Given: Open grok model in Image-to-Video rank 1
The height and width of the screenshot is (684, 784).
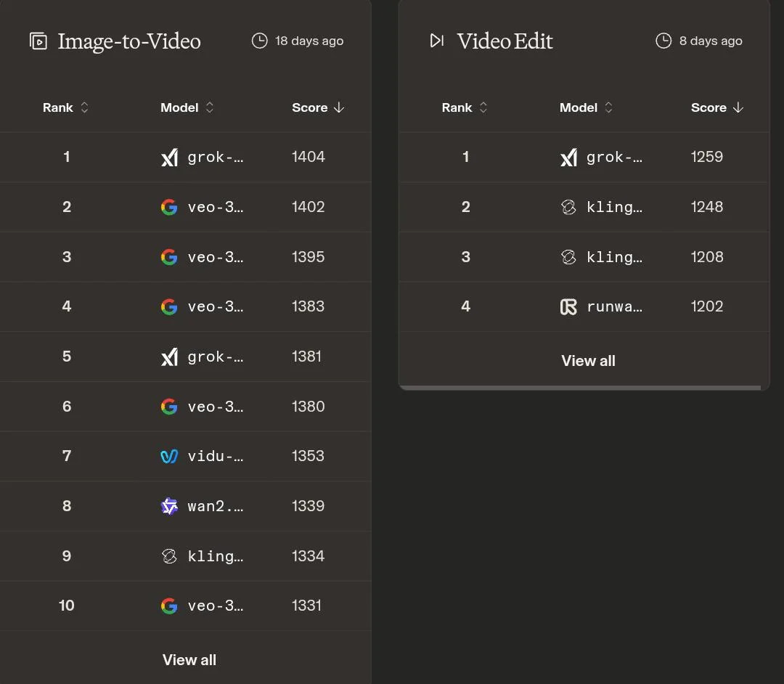Looking at the screenshot, I should tap(216, 158).
